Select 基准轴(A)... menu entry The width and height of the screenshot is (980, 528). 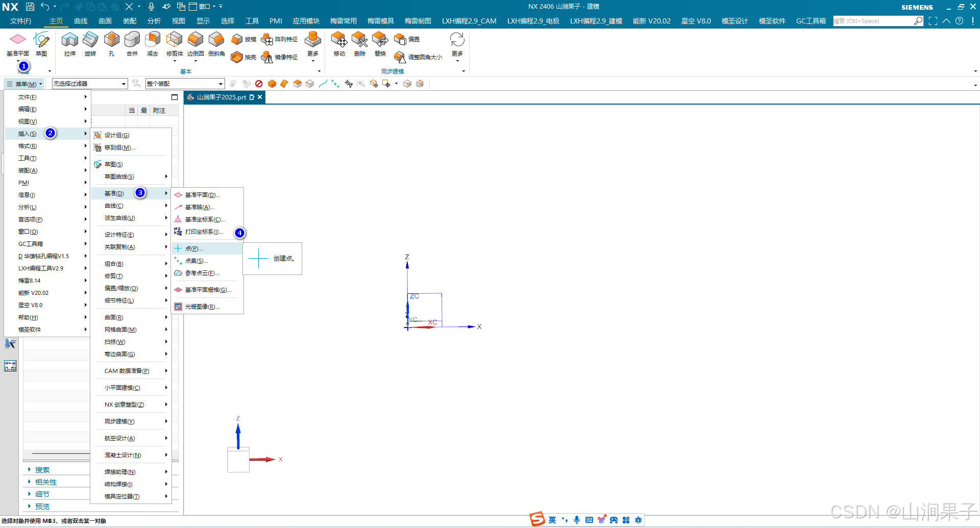click(207, 207)
